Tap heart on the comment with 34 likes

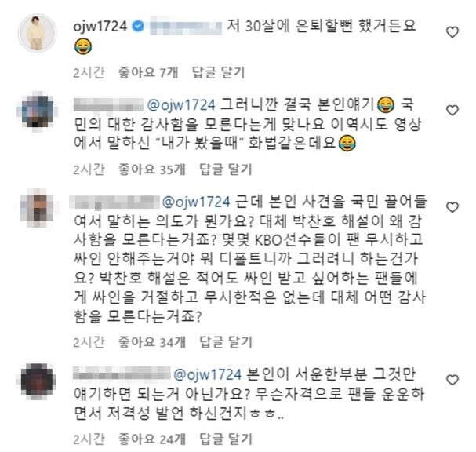(x=452, y=207)
